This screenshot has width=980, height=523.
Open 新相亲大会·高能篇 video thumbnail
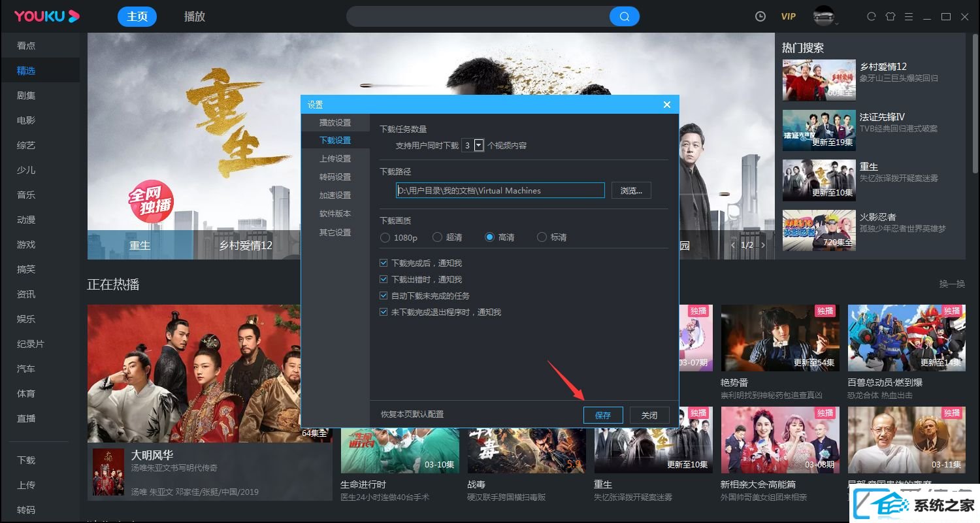[x=780, y=440]
